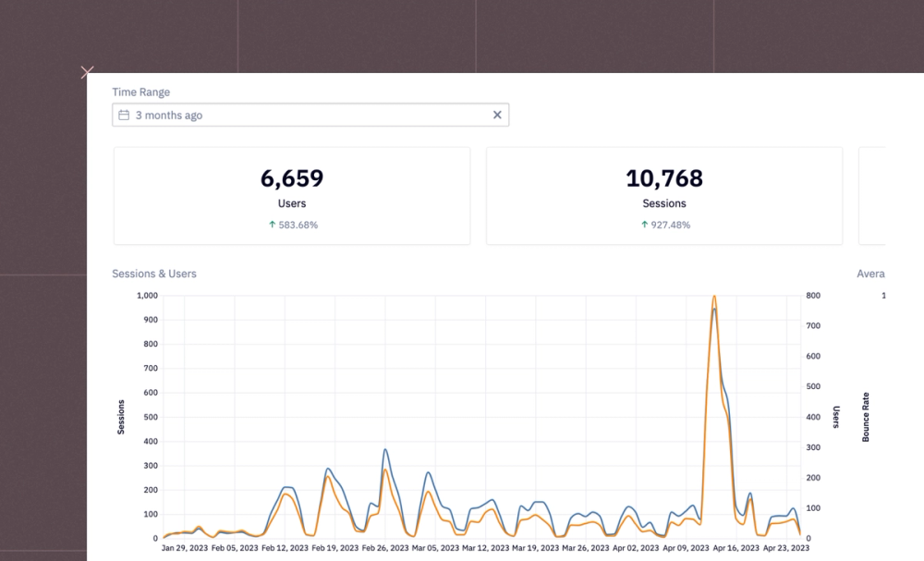Click the chart peak near Apr 16, 2023
Viewport: 924px width, 561px height.
coord(715,298)
